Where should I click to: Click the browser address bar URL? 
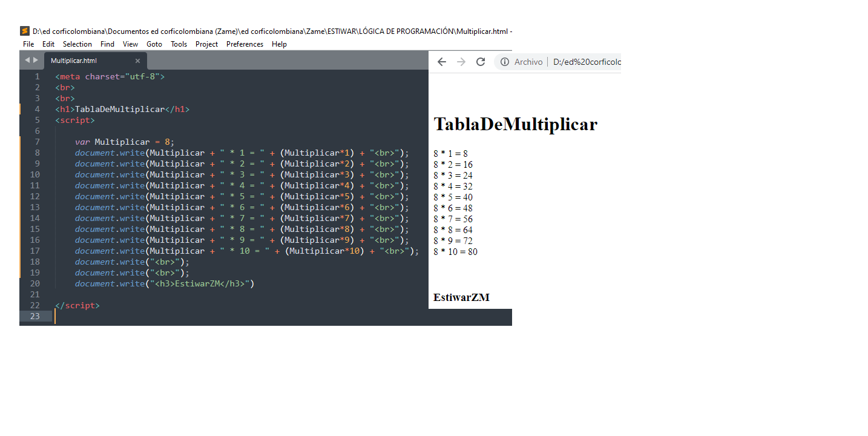coord(587,62)
